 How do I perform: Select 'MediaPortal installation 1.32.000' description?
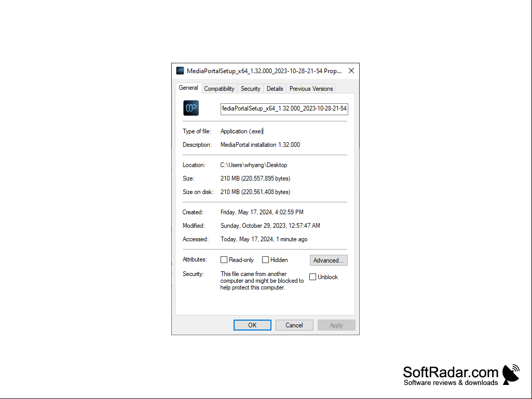pos(260,145)
